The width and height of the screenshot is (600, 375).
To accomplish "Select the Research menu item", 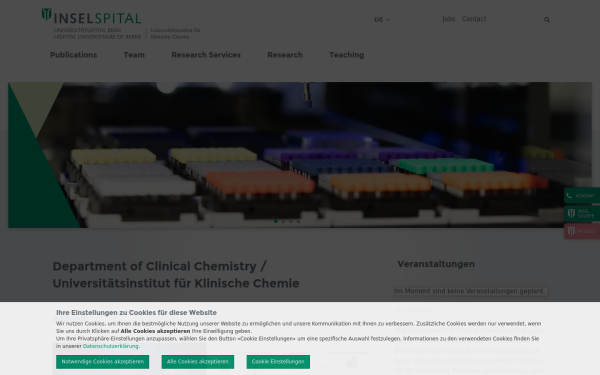I will point(285,55).
